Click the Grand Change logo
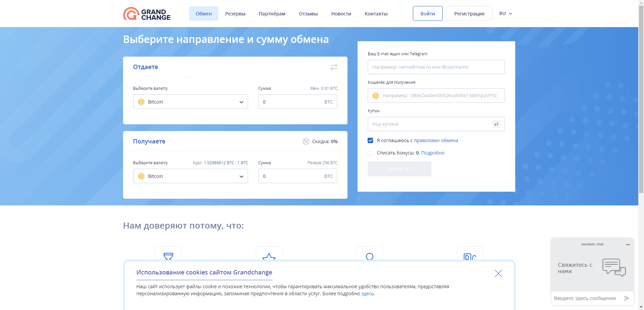This screenshot has width=644, height=310. pos(147,13)
